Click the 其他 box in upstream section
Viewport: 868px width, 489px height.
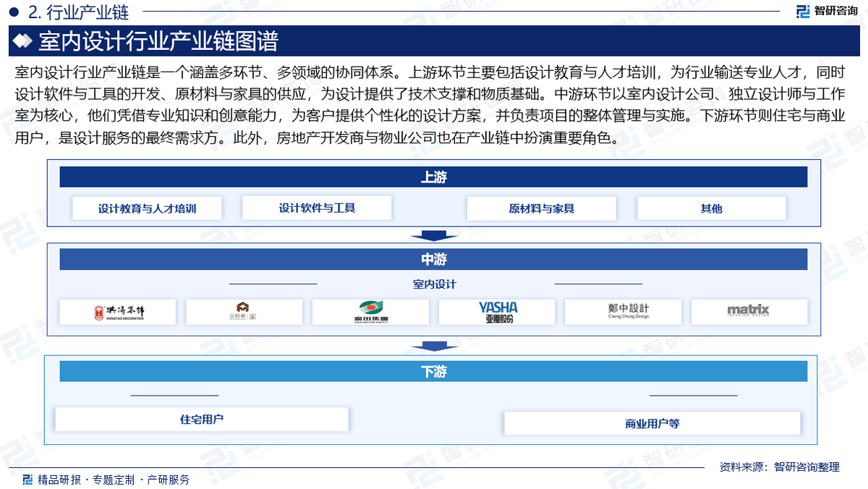711,209
